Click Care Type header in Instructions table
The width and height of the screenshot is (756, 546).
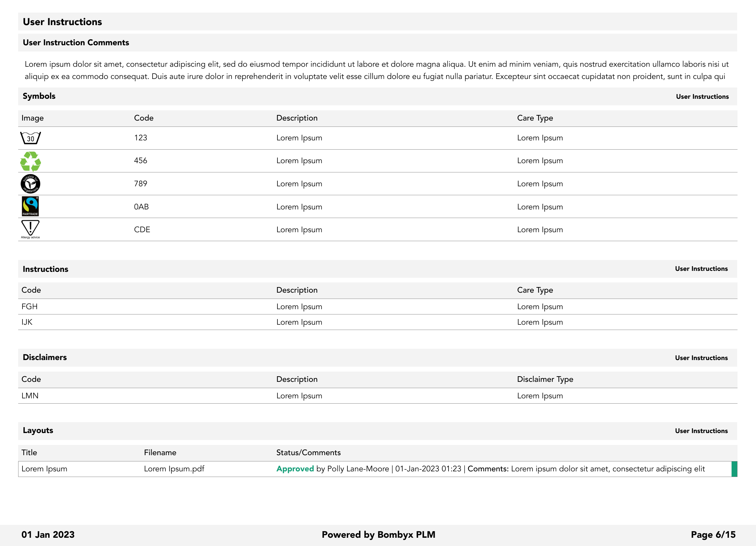(x=535, y=290)
